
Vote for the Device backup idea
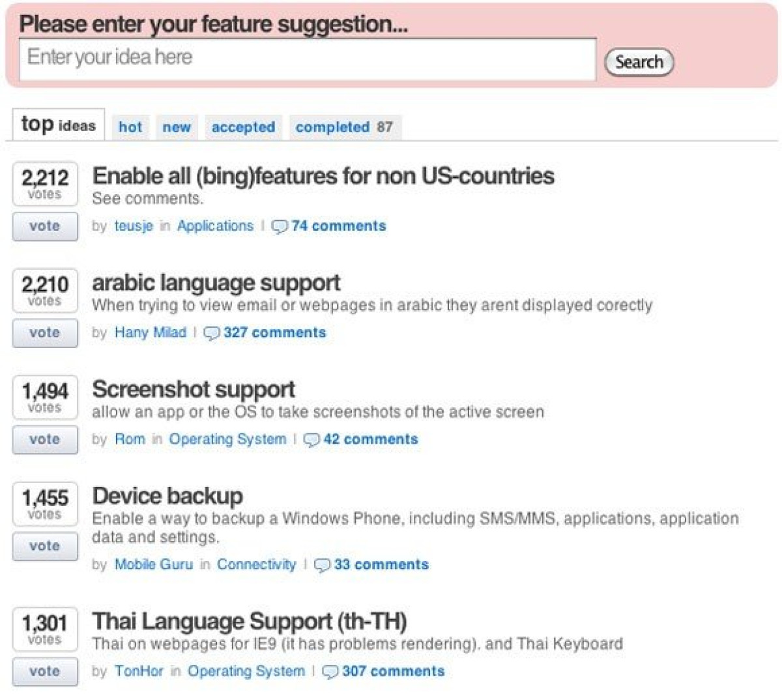[45, 546]
